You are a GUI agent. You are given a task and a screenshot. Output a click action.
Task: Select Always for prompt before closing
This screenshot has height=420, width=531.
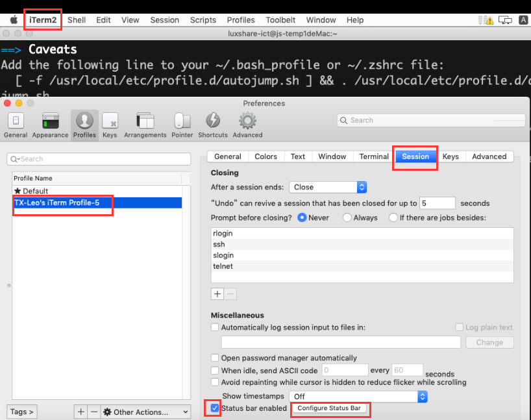click(x=347, y=217)
